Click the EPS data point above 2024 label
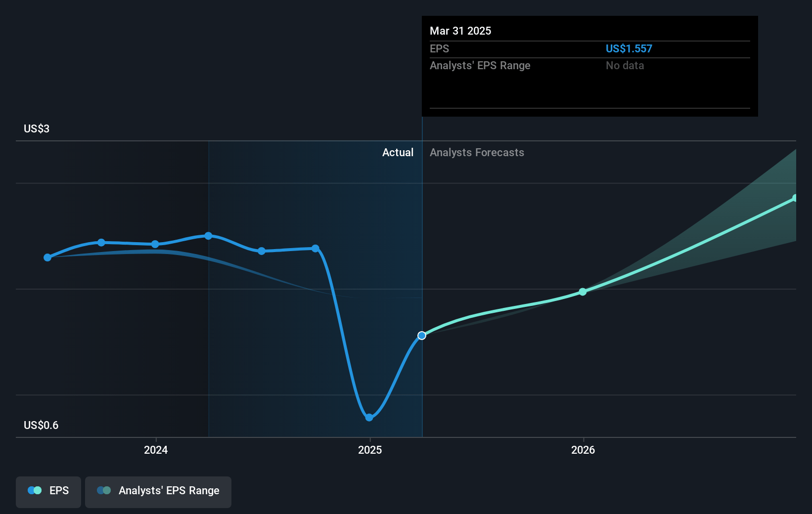This screenshot has width=812, height=514. pos(155,244)
